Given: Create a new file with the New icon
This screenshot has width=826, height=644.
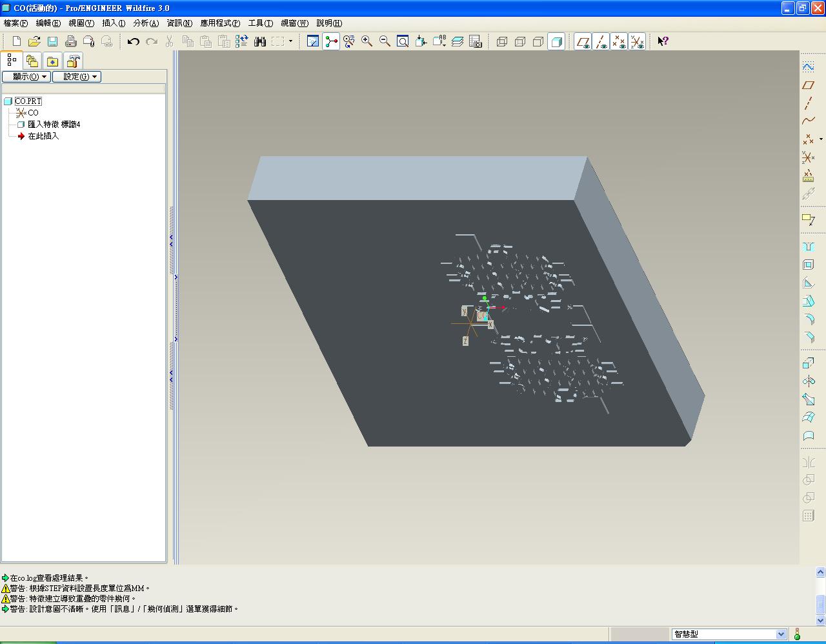Looking at the screenshot, I should [17, 41].
